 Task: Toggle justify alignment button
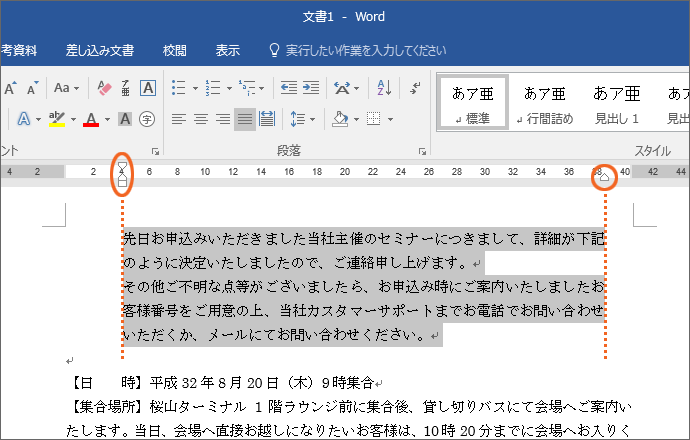(x=245, y=119)
